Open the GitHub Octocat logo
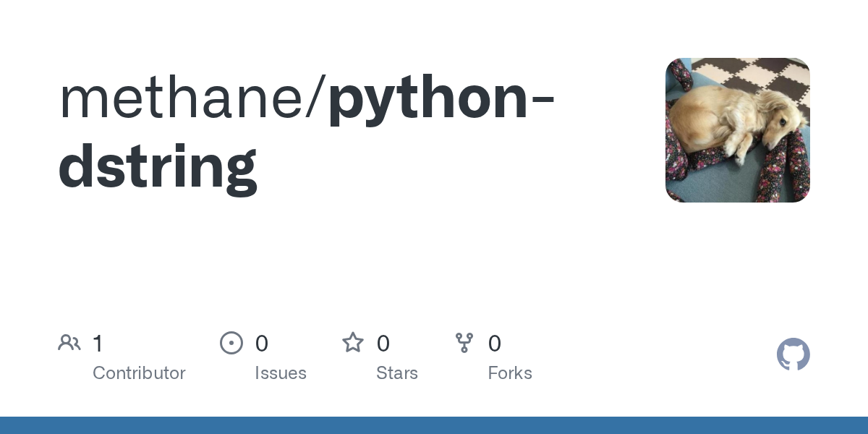Viewport: 868px width, 434px height. (x=793, y=354)
